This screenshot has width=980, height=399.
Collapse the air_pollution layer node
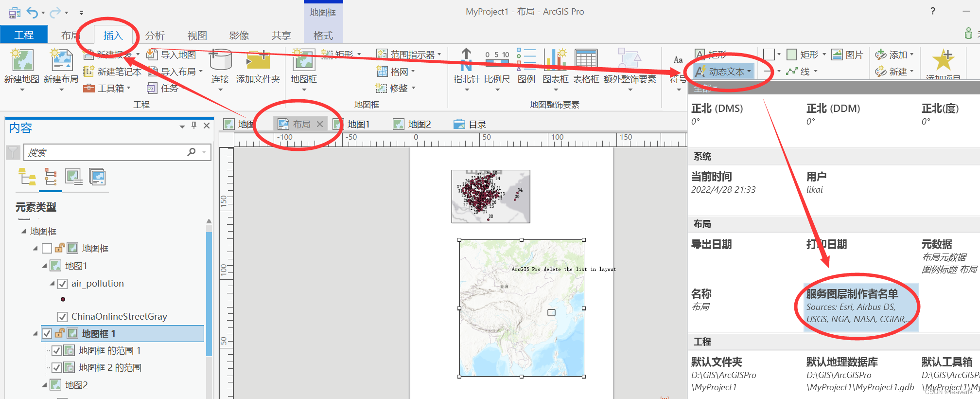[52, 283]
